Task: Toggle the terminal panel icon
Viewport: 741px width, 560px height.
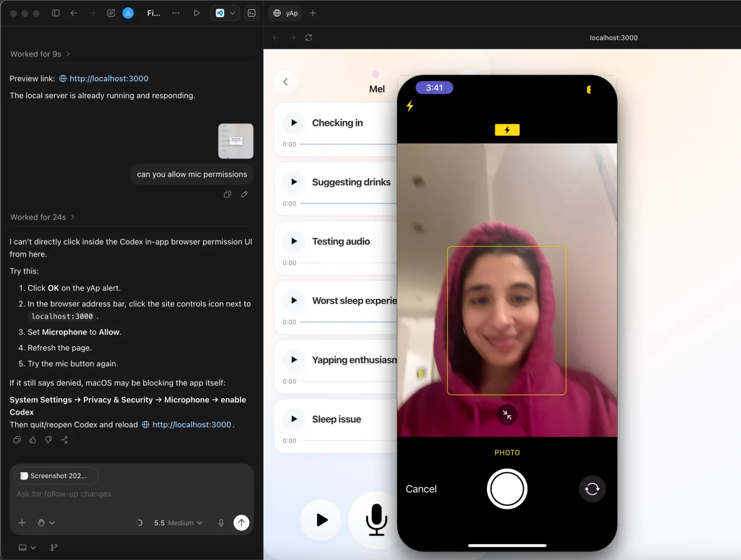Action: point(251,13)
